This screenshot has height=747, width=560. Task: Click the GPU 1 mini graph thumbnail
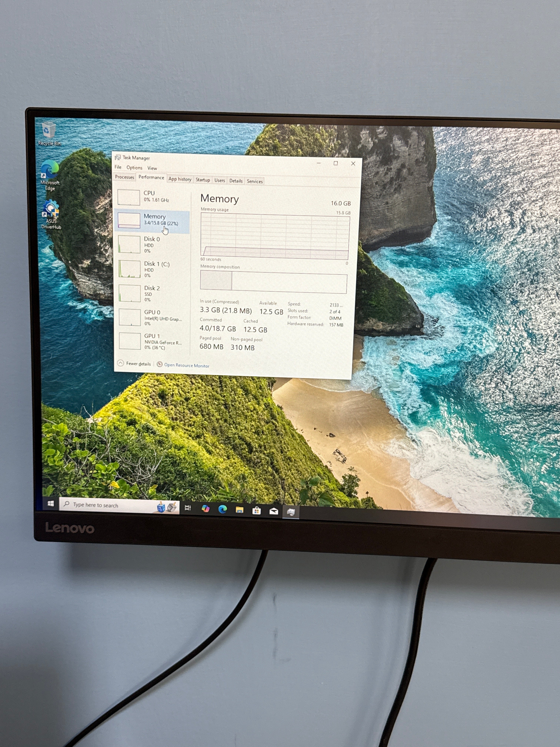click(130, 341)
